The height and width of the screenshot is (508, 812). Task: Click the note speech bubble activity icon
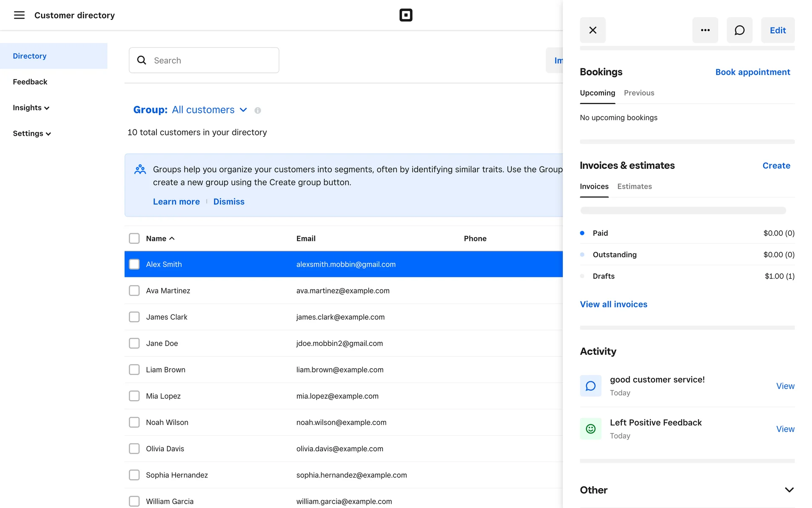pos(590,386)
